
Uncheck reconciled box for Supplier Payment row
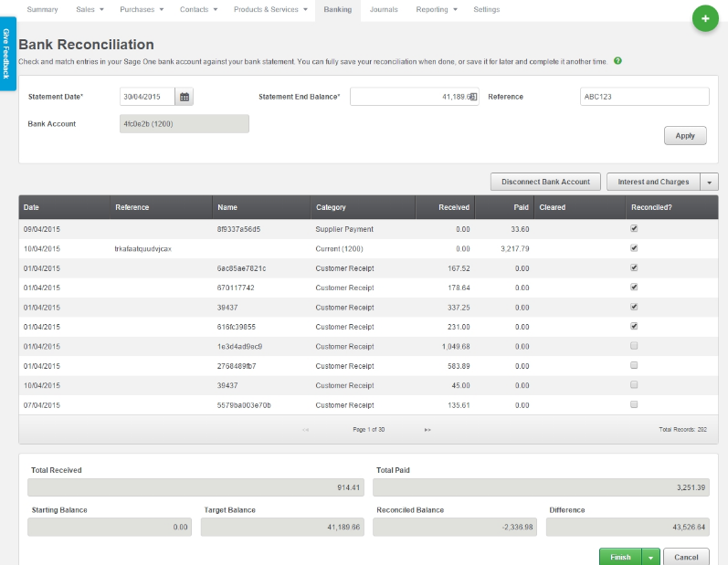[x=634, y=229]
